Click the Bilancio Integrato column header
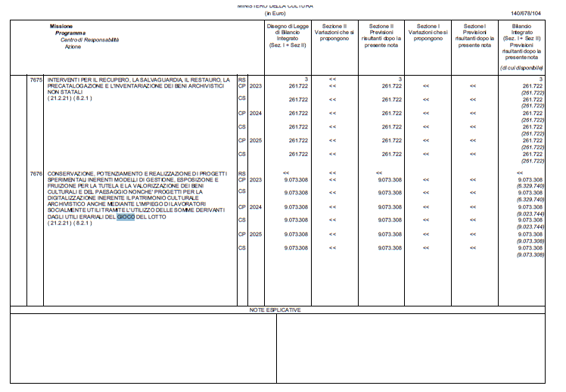Screen dimensions: 566x392 pos(521,42)
